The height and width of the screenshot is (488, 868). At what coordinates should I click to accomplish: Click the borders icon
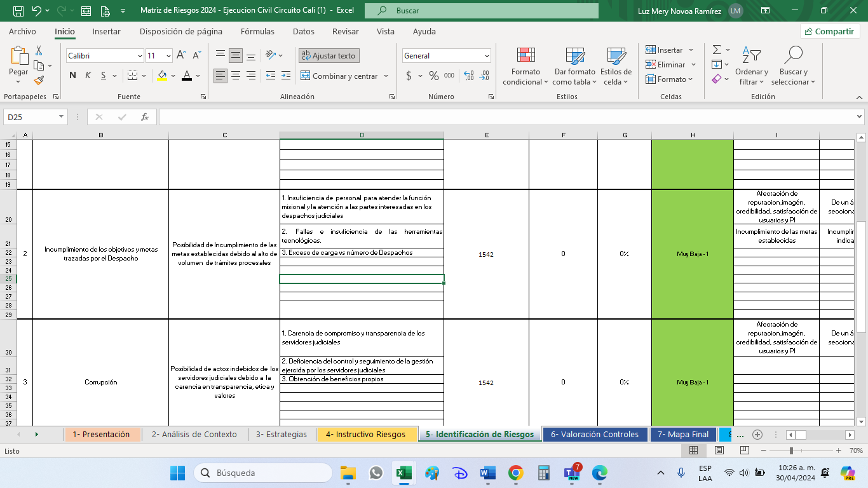pyautogui.click(x=132, y=76)
